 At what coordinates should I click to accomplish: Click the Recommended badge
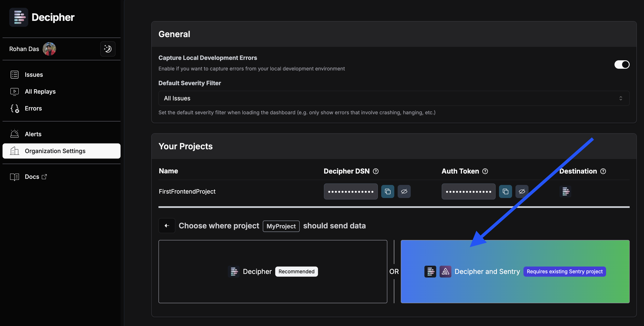pos(297,271)
